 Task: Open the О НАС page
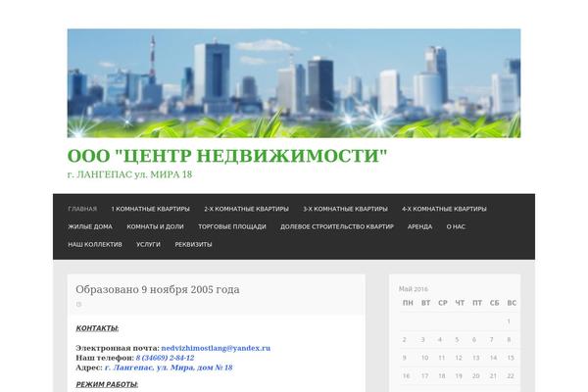click(456, 226)
